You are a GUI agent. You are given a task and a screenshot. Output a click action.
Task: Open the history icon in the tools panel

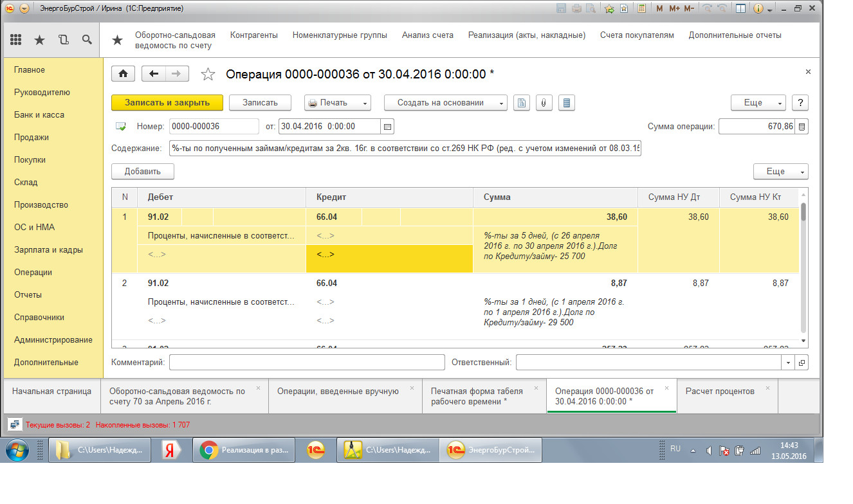point(63,40)
